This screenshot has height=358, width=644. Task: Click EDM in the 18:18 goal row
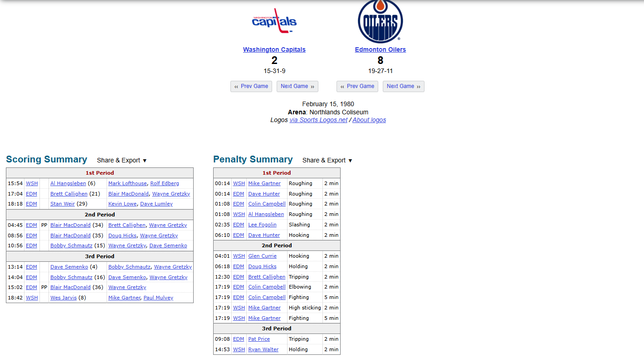[x=31, y=204]
